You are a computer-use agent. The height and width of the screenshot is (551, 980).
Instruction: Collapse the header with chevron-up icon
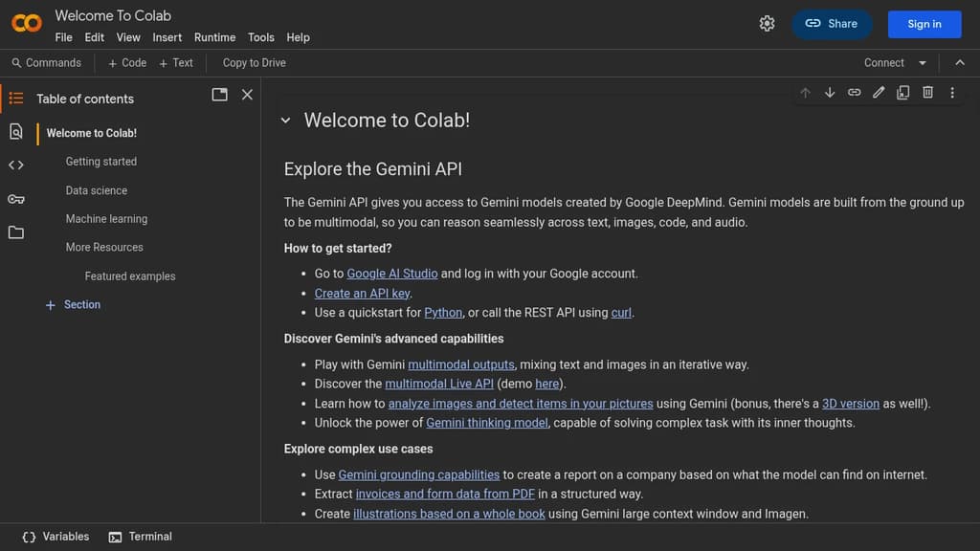tap(960, 62)
